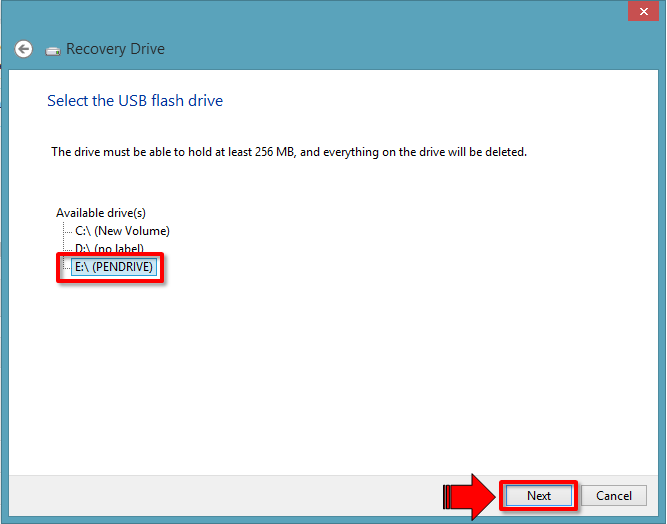
Task: Select the E:\ (PENDRIVE) drive
Action: click(114, 267)
